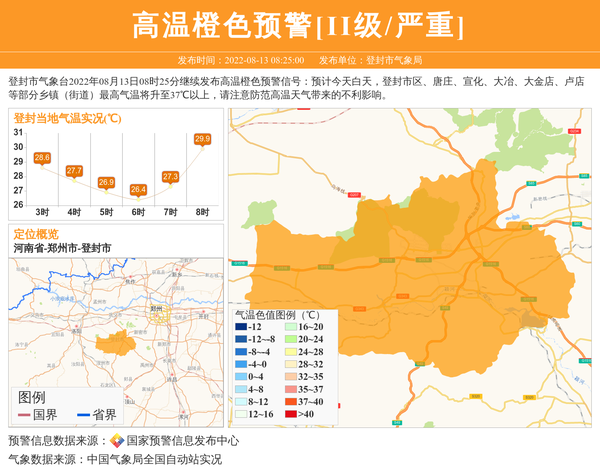Click the 27.7 temperature marker at 4时
600x471 pixels.
click(x=74, y=171)
